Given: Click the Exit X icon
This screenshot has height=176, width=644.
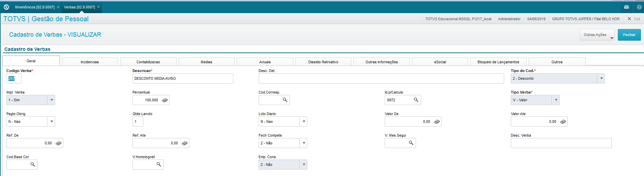Looking at the screenshot, I should coord(629,19).
